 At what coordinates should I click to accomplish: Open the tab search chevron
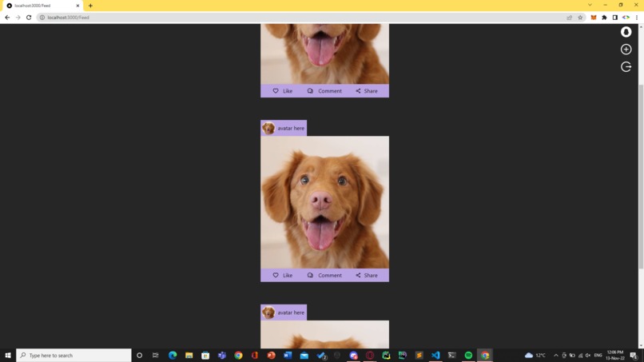(590, 5)
